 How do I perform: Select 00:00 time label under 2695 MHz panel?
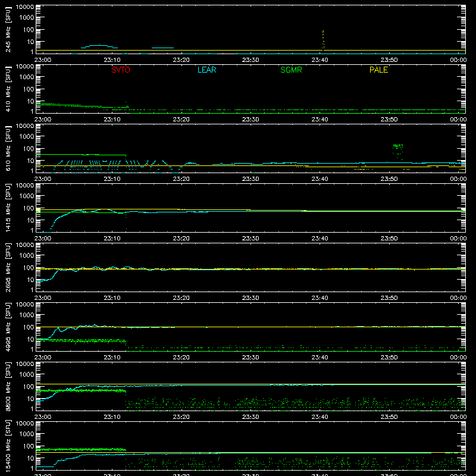(458, 298)
